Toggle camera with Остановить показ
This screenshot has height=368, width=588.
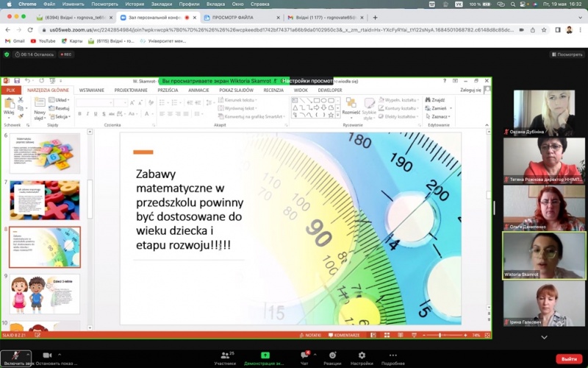click(x=48, y=355)
